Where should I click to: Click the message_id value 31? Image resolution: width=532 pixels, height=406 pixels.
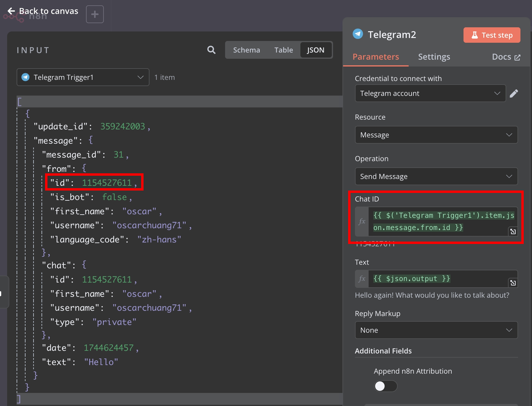click(119, 155)
